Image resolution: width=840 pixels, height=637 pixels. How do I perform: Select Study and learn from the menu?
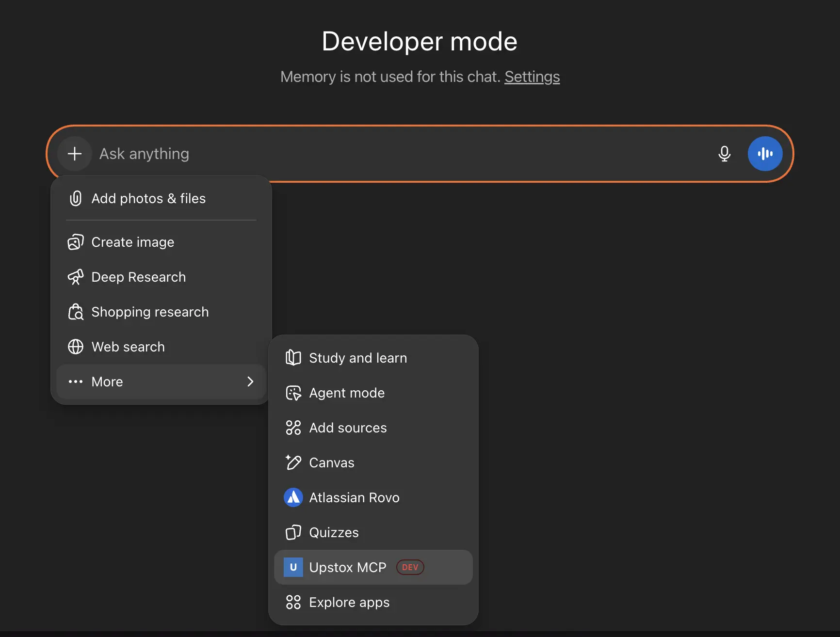(x=358, y=358)
